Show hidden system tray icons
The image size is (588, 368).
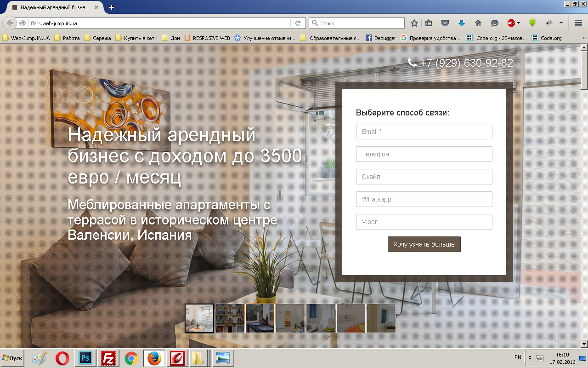click(x=530, y=357)
